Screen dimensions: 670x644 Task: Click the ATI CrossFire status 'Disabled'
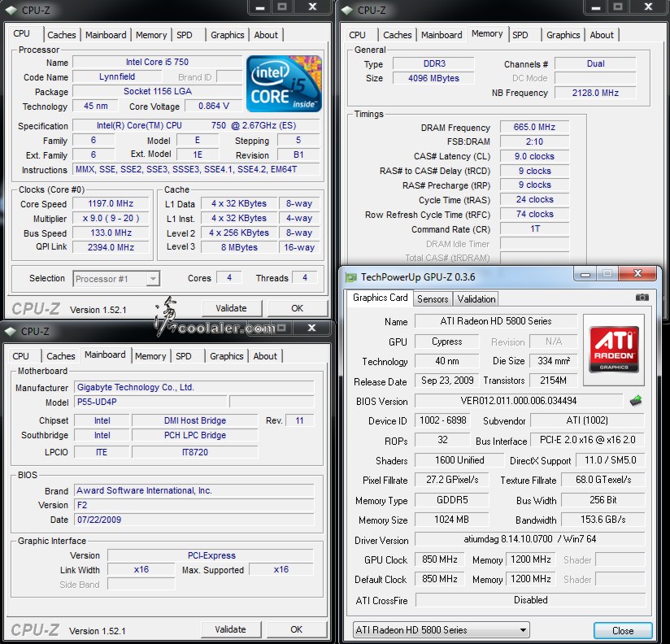coord(530,600)
